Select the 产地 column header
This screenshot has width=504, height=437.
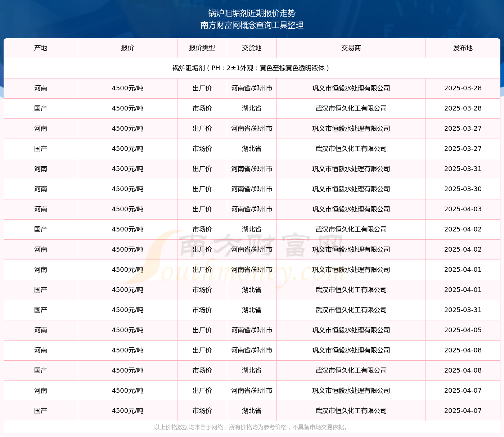click(x=41, y=48)
